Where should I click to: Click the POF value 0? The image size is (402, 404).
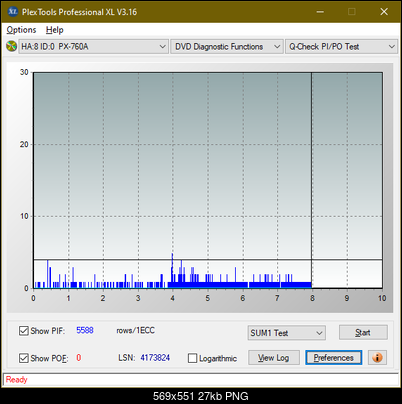pyautogui.click(x=79, y=358)
